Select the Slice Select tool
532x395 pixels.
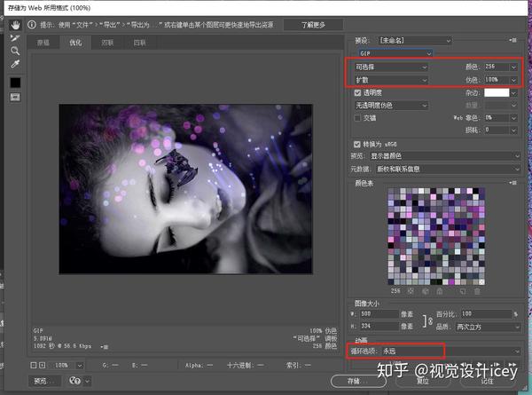pyautogui.click(x=15, y=37)
